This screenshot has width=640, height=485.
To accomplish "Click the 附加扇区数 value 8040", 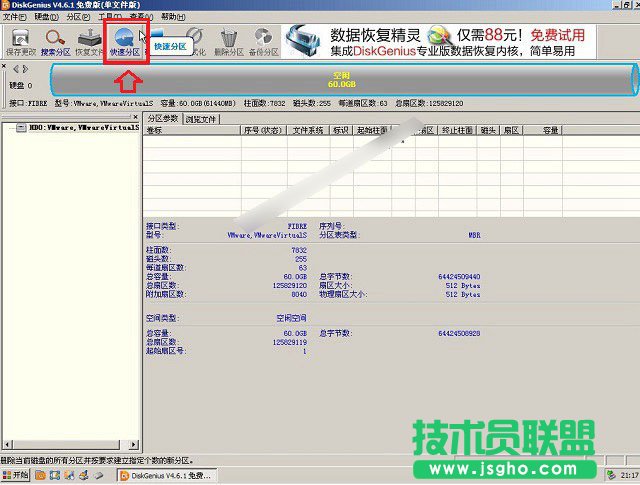I will 299,294.
